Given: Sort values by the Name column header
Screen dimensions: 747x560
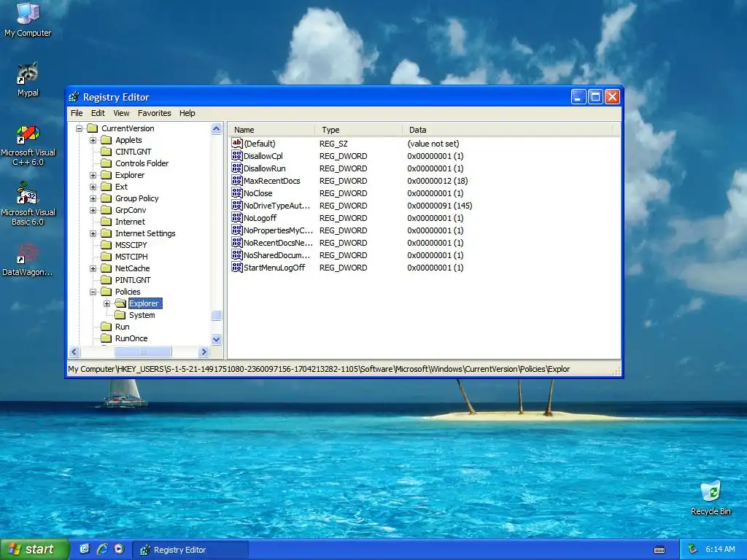Looking at the screenshot, I should (271, 130).
